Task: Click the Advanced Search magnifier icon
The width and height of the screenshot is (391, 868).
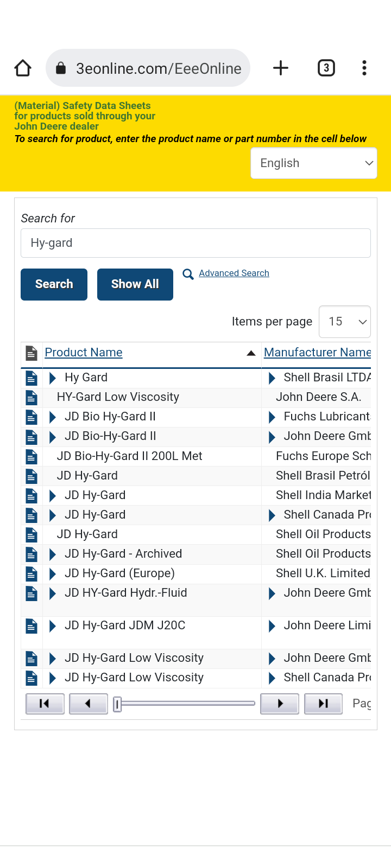Action: (x=188, y=274)
